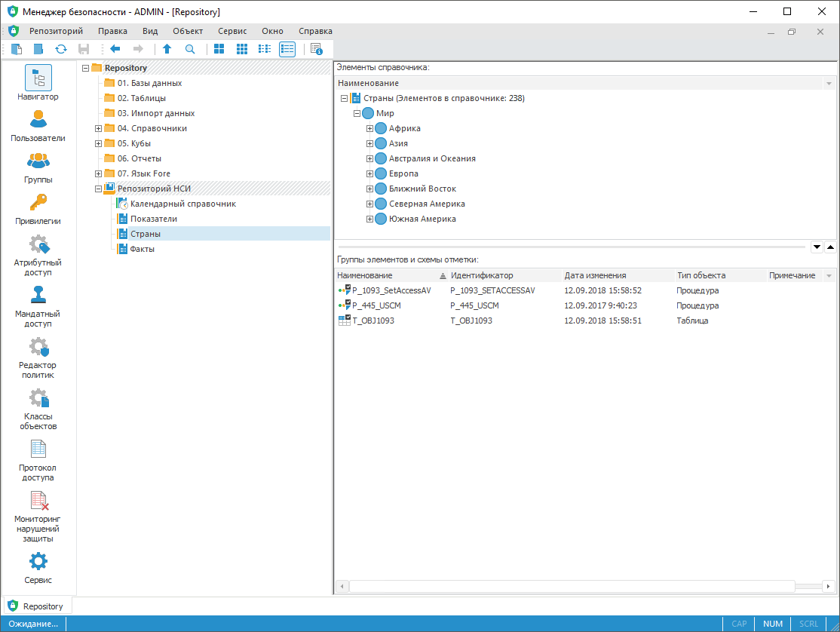Image resolution: width=840 pixels, height=632 pixels.
Task: Switch to the list view mode
Action: (265, 49)
